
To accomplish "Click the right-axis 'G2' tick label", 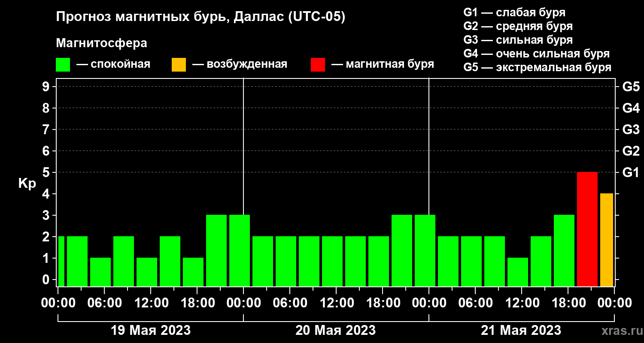I will click(631, 151).
